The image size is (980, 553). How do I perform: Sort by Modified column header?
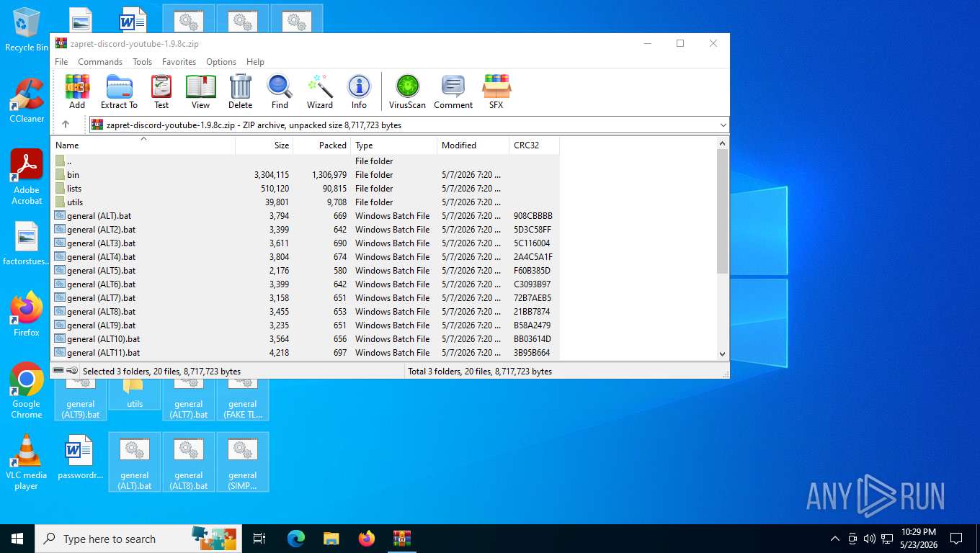coord(473,145)
